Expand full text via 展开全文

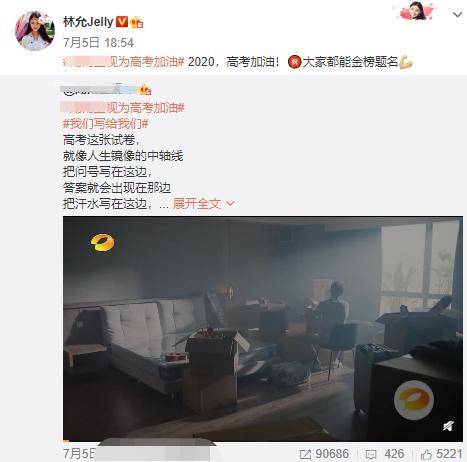(x=197, y=204)
